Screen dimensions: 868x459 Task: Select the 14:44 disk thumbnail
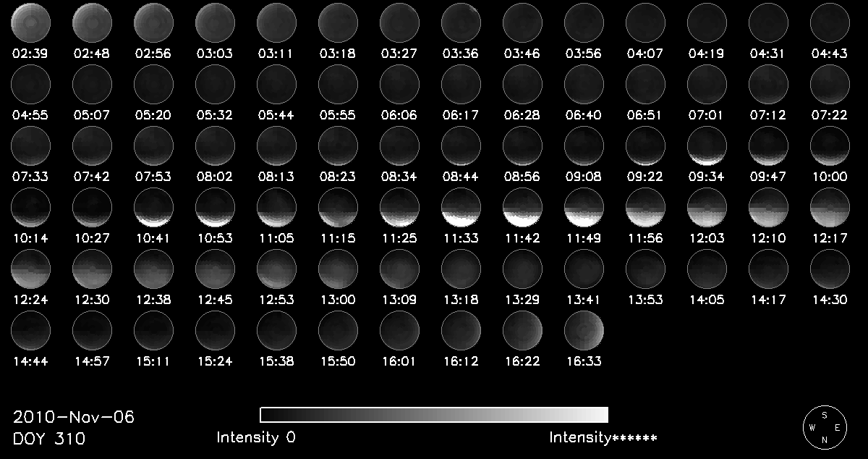30,332
